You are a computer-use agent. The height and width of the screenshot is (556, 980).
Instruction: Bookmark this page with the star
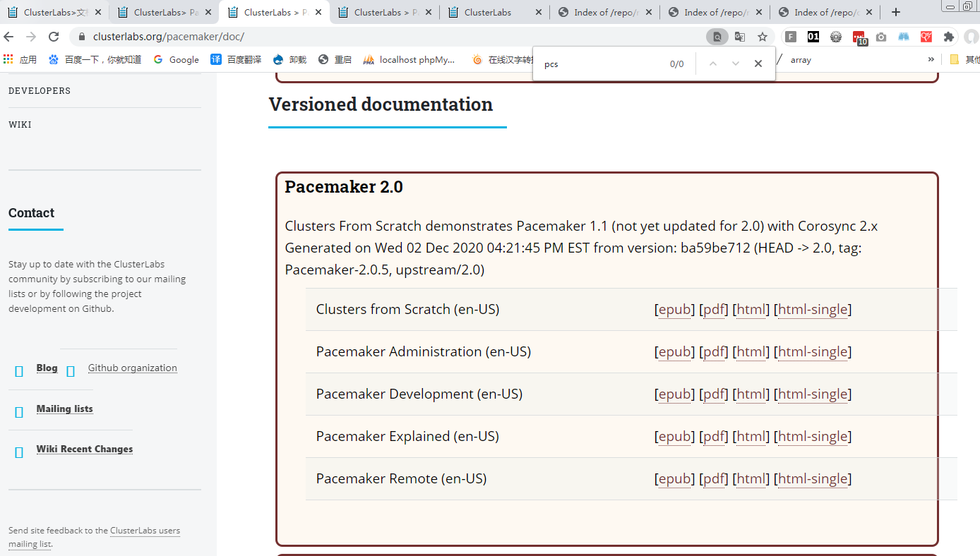pos(763,37)
